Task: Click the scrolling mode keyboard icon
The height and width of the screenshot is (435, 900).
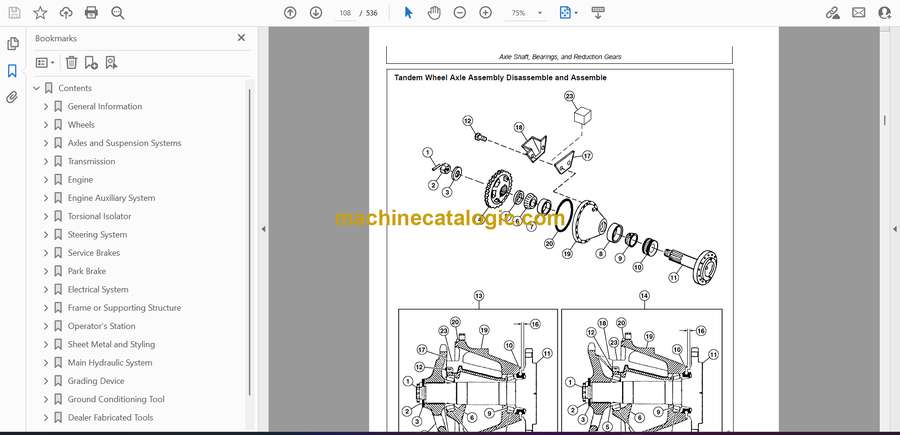Action: click(598, 13)
